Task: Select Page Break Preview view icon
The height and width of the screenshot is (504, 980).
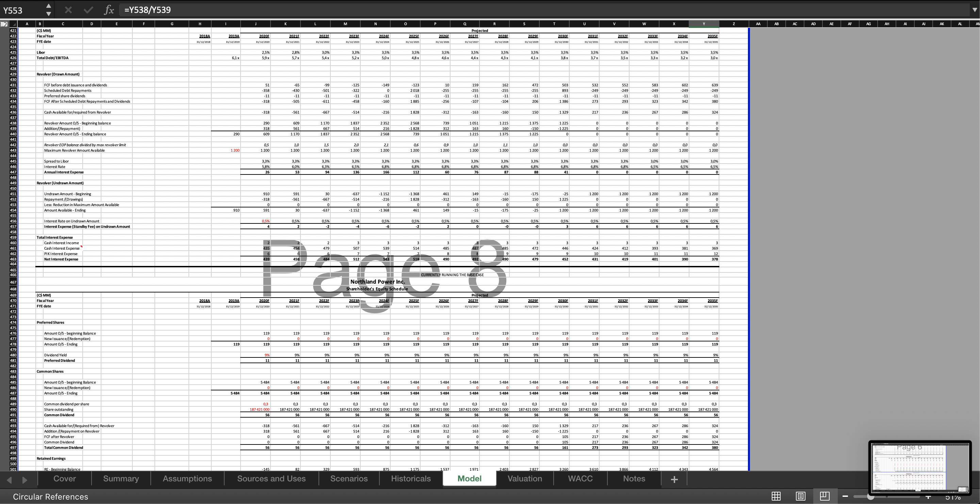Action: [824, 496]
